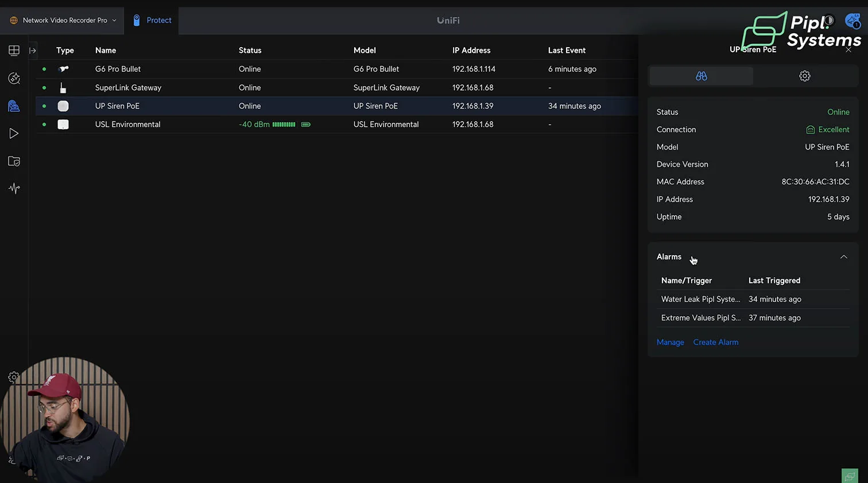Select the G6 Pro Bullet device row
This screenshot has height=483, width=868.
(337, 69)
